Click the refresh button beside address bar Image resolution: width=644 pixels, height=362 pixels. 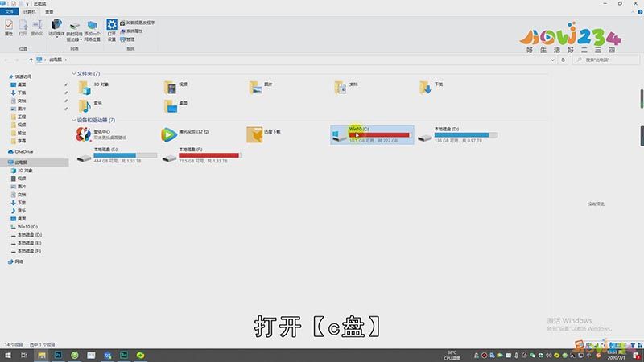click(x=563, y=60)
